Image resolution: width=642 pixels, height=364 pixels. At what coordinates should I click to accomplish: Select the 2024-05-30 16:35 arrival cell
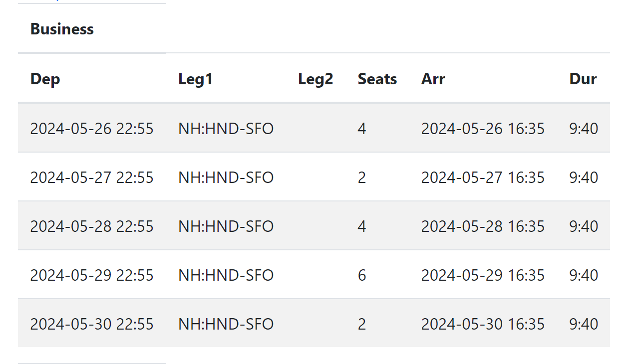click(x=483, y=324)
